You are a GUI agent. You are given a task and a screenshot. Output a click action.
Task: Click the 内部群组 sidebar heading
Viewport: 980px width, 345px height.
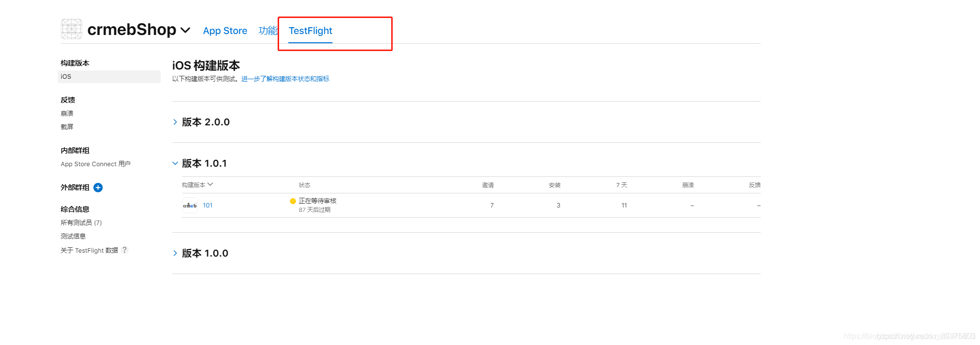pyautogui.click(x=75, y=151)
